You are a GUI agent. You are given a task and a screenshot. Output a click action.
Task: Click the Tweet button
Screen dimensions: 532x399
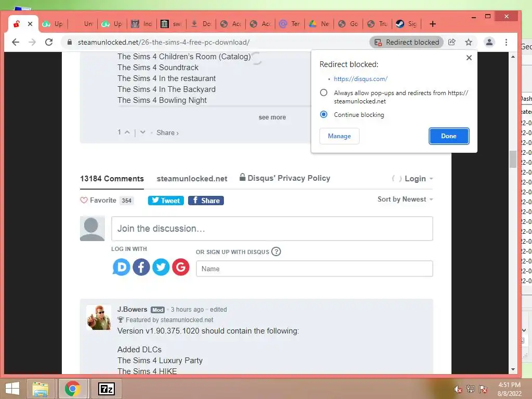pyautogui.click(x=166, y=201)
